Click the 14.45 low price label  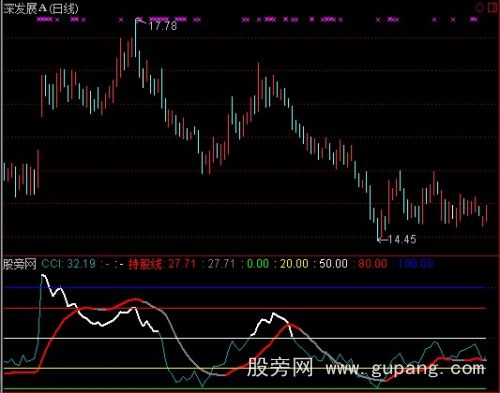click(402, 239)
